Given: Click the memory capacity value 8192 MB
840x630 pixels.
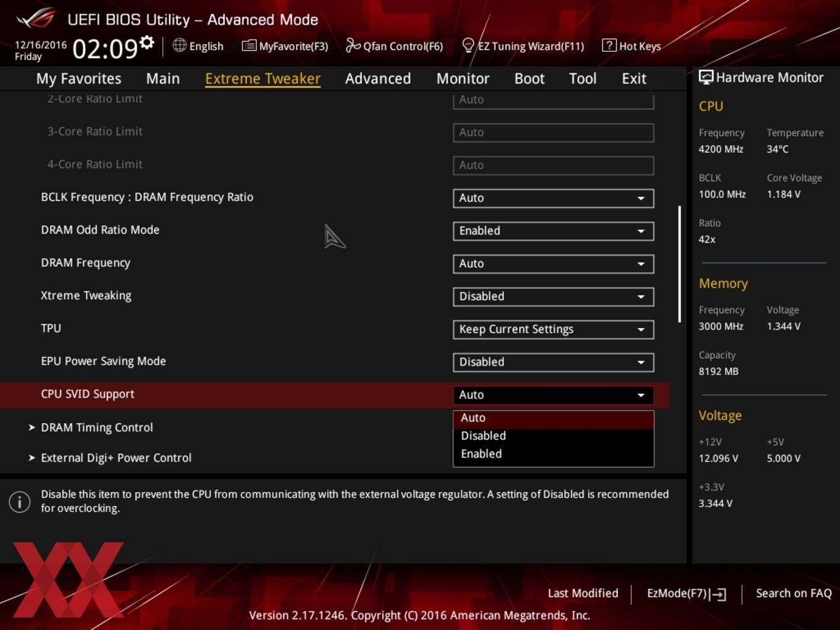Looking at the screenshot, I should click(x=718, y=371).
